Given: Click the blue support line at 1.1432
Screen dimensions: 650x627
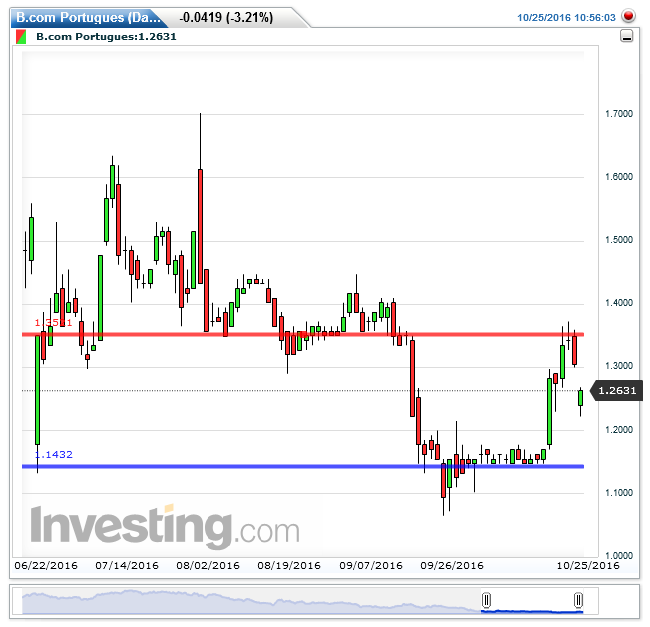Looking at the screenshot, I should (x=303, y=467).
